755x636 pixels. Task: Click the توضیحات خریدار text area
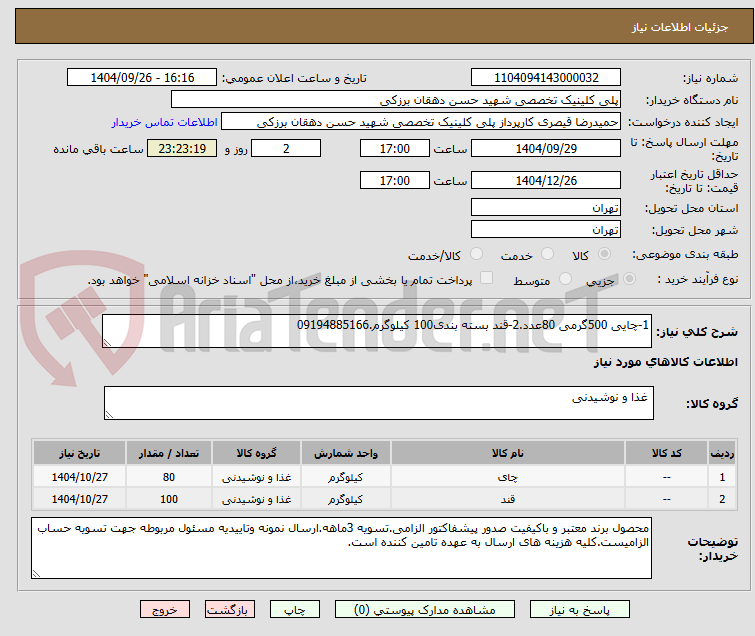click(341, 548)
